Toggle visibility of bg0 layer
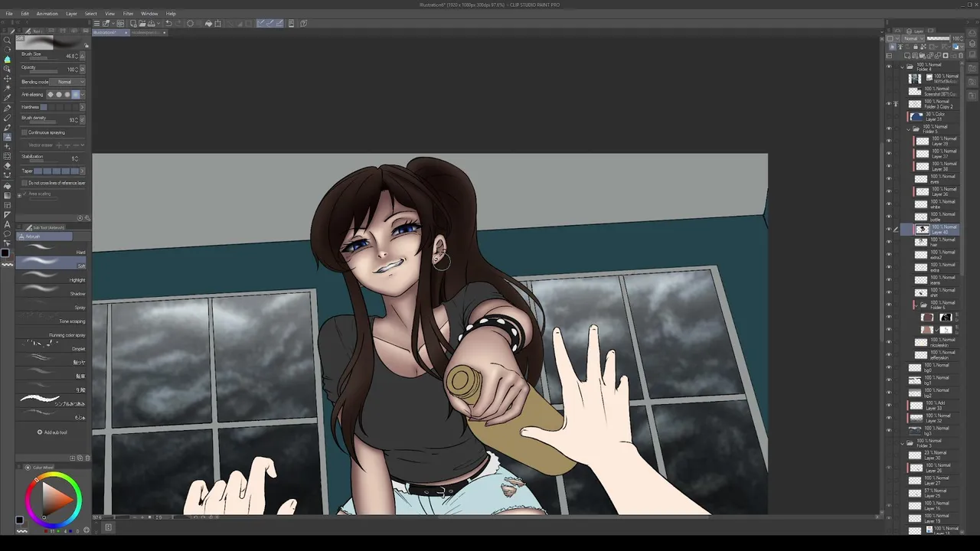Image resolution: width=980 pixels, height=551 pixels. coord(889,367)
